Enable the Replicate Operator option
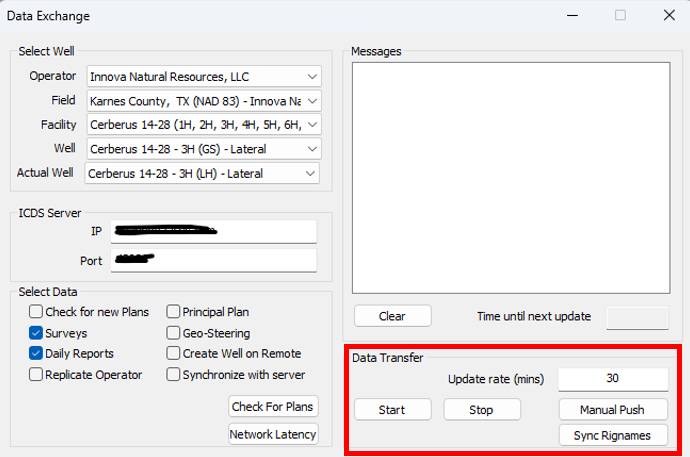The height and width of the screenshot is (457, 690). click(37, 375)
